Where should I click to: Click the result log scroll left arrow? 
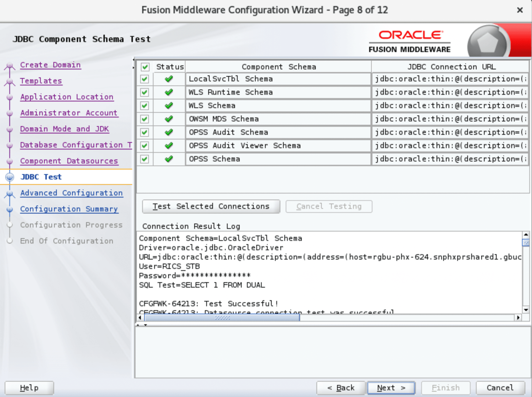(x=140, y=317)
